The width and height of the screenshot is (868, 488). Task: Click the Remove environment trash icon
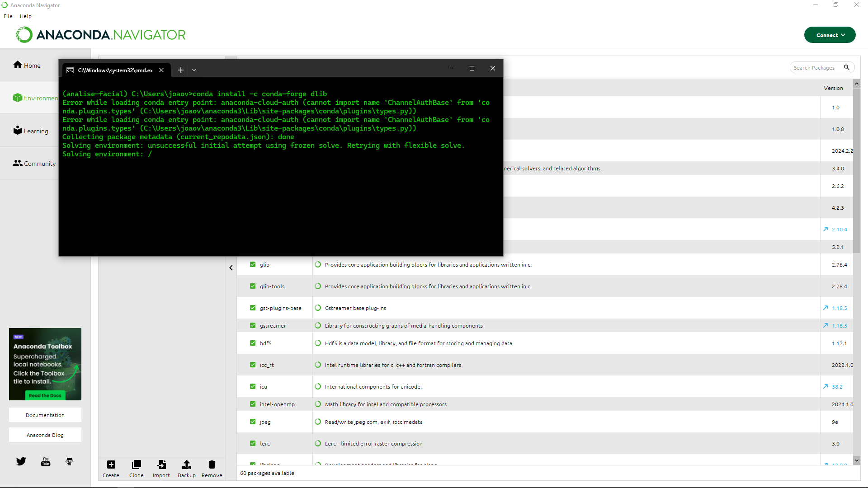(x=212, y=465)
